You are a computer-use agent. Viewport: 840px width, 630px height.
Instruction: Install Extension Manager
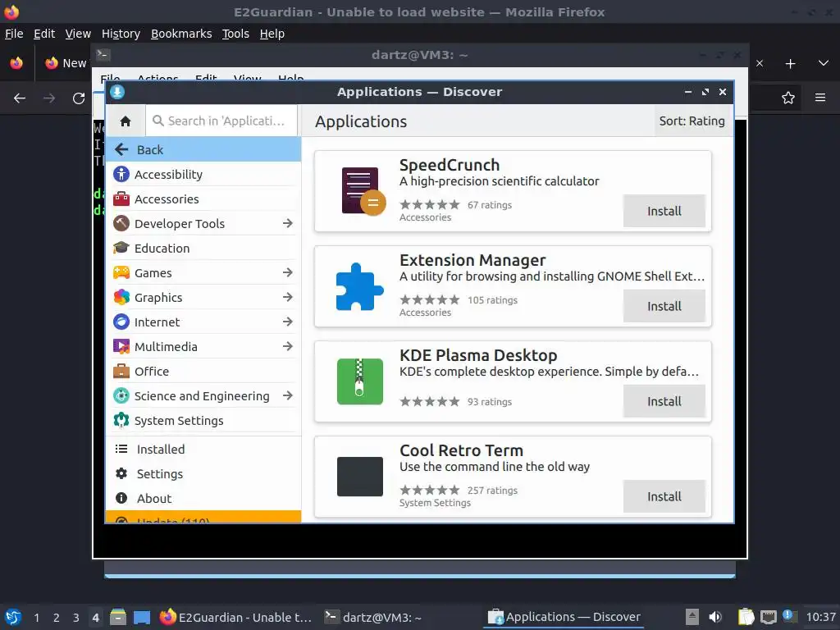pyautogui.click(x=664, y=307)
